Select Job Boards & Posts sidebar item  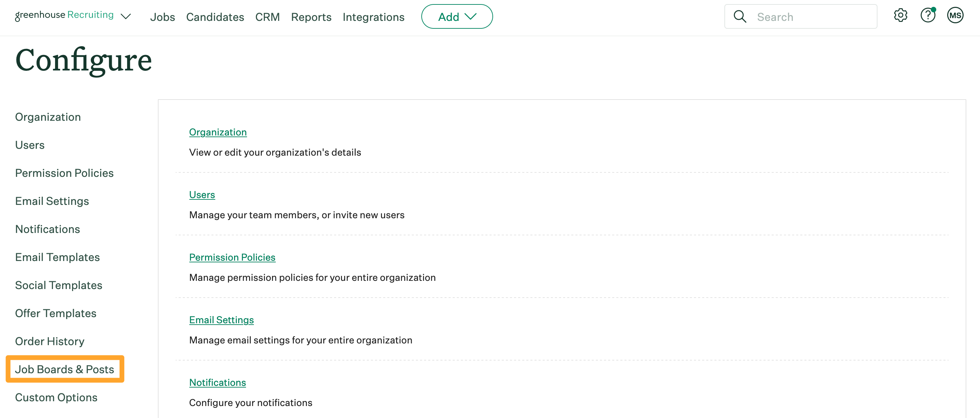64,368
